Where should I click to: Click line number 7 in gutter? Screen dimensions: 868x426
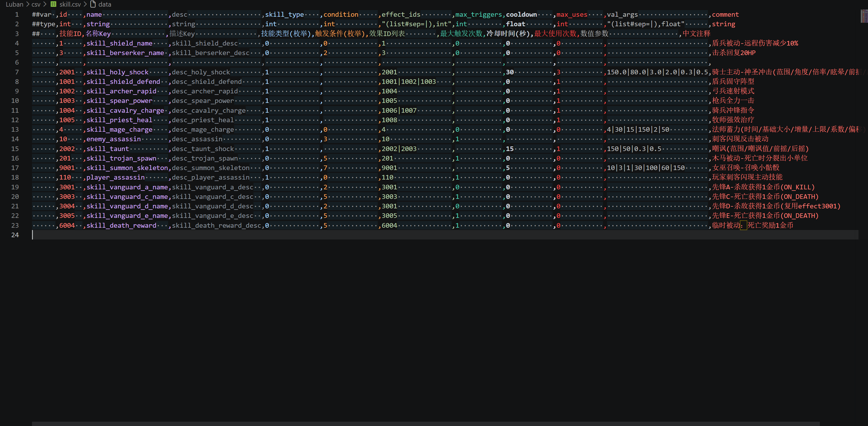click(x=17, y=72)
